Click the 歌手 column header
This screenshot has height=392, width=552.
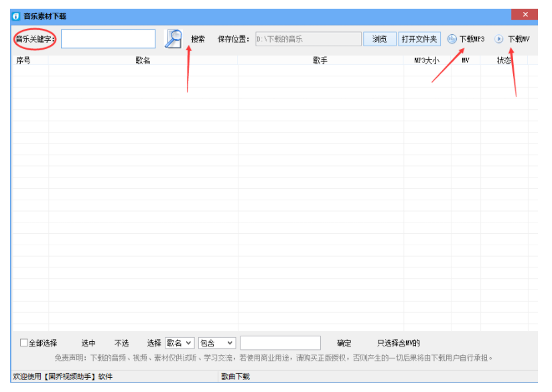[x=320, y=60]
